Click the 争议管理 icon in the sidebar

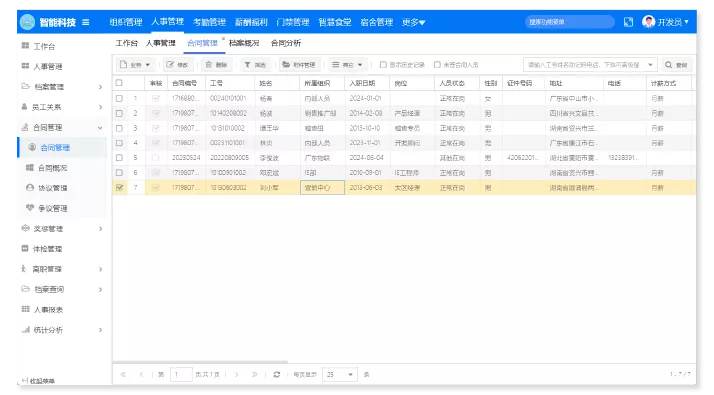[x=30, y=207]
